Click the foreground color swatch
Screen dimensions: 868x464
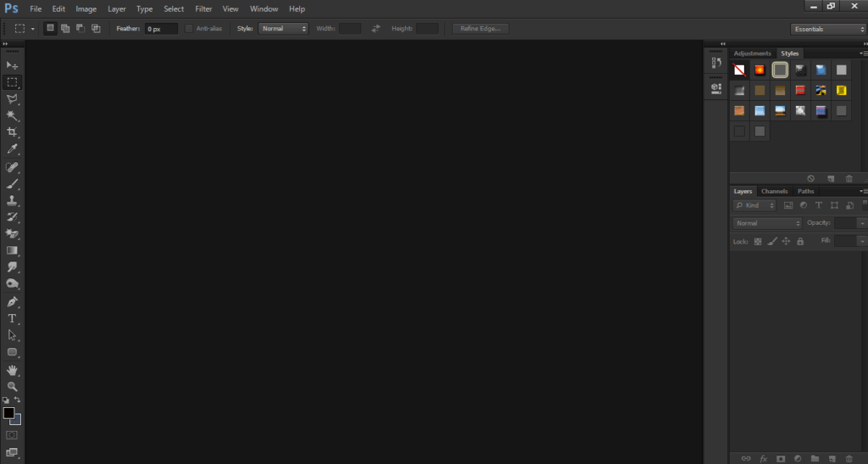(x=8, y=413)
